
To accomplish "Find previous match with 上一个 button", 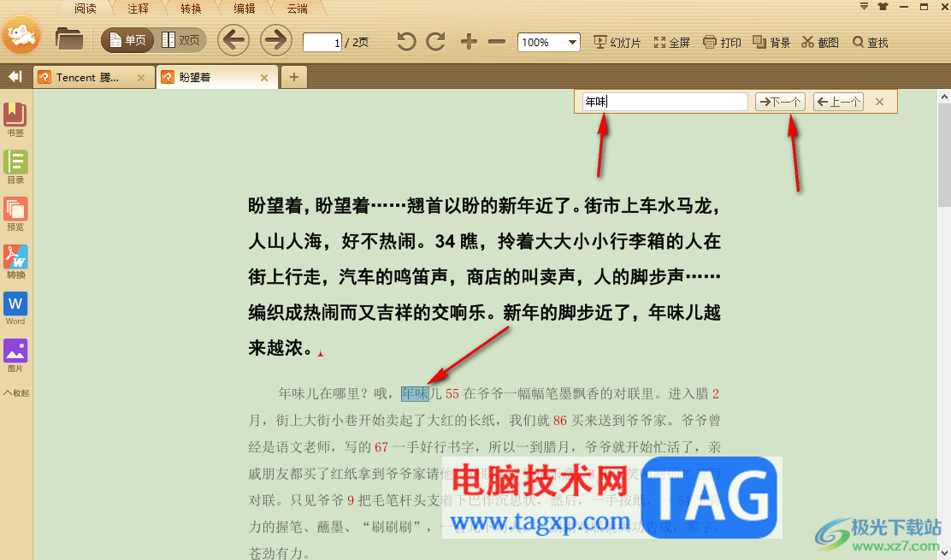I will point(838,102).
